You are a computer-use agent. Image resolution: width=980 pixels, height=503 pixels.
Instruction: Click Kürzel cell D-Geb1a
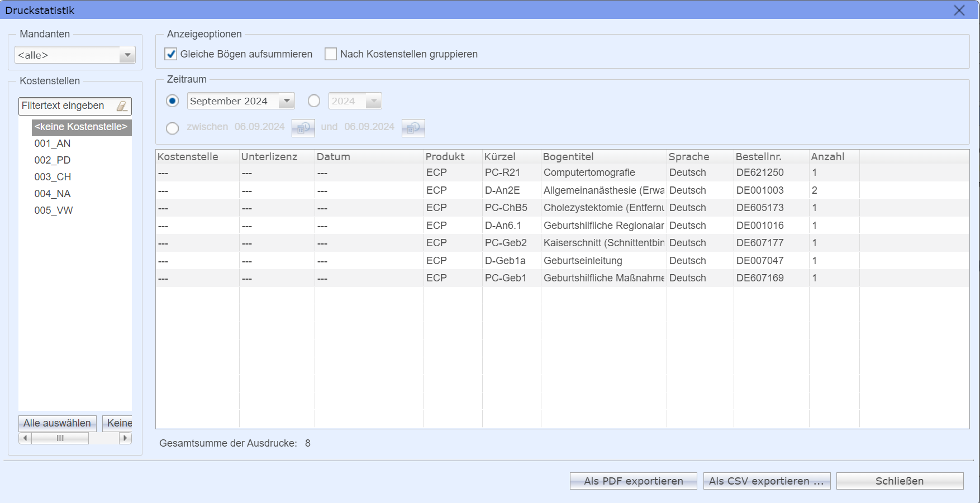505,261
